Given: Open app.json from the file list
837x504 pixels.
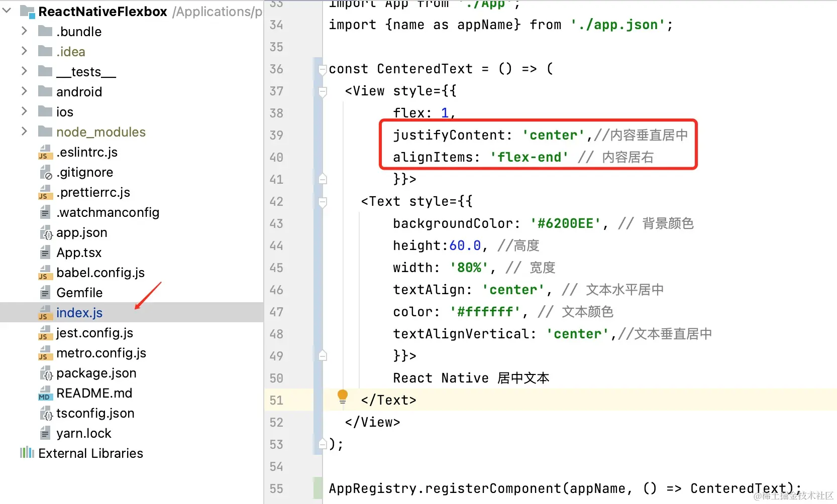Looking at the screenshot, I should point(82,232).
